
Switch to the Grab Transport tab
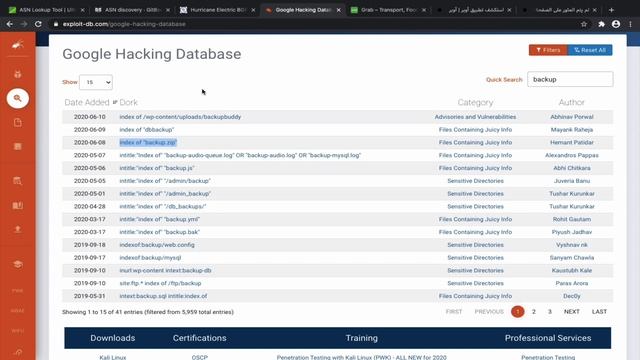coord(388,10)
